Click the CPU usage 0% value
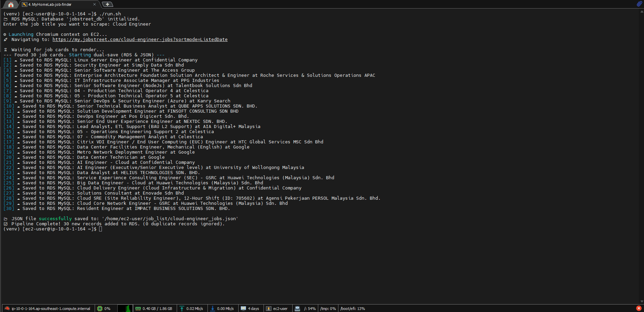This screenshot has height=312, width=644. click(x=107, y=309)
